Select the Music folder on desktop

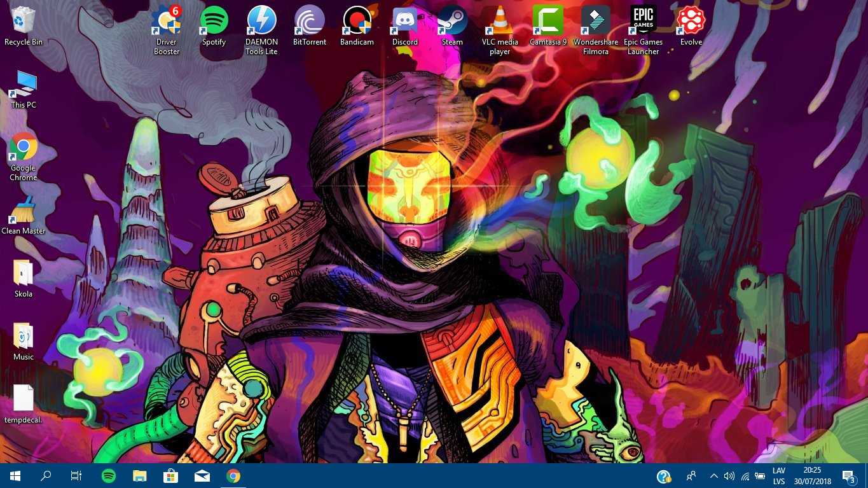[x=24, y=341]
